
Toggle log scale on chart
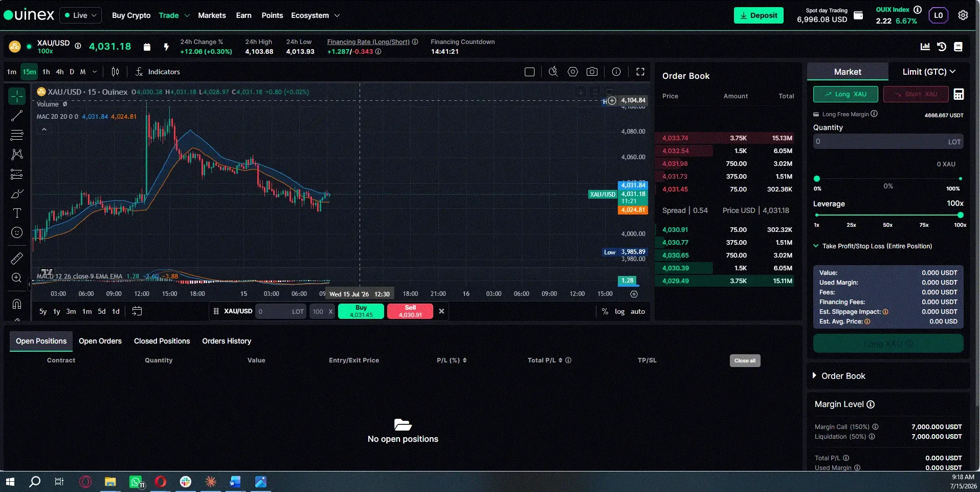[x=620, y=311]
